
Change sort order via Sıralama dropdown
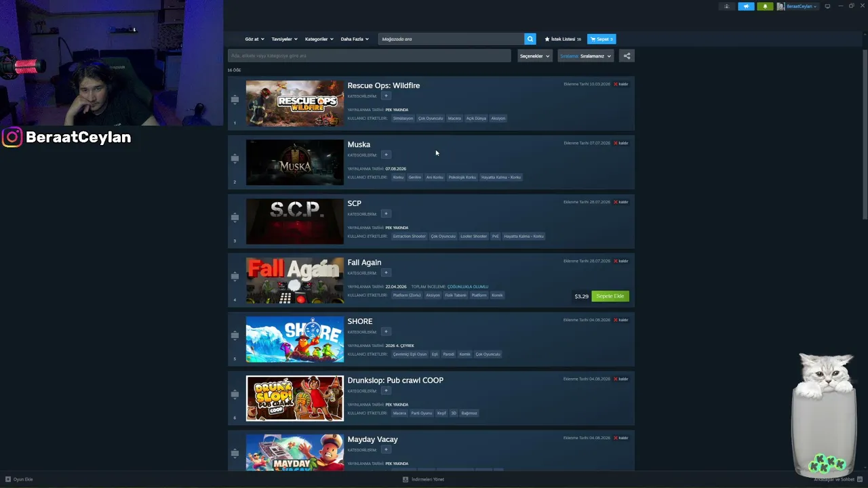click(585, 56)
